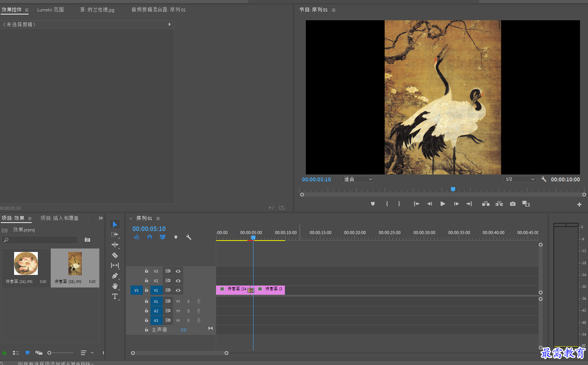588x365 pixels.
Task: Play the sequence in Program Monitor
Action: tap(443, 204)
